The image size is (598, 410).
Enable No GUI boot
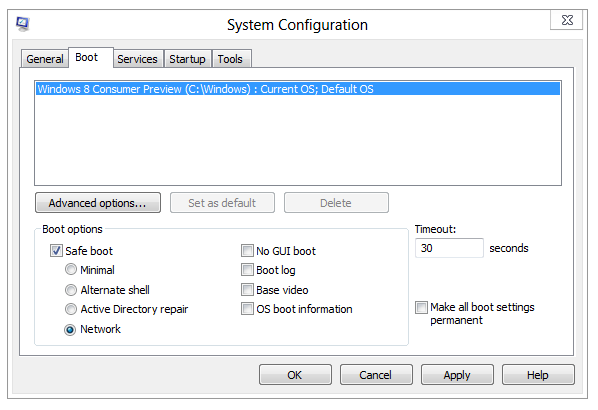click(247, 251)
